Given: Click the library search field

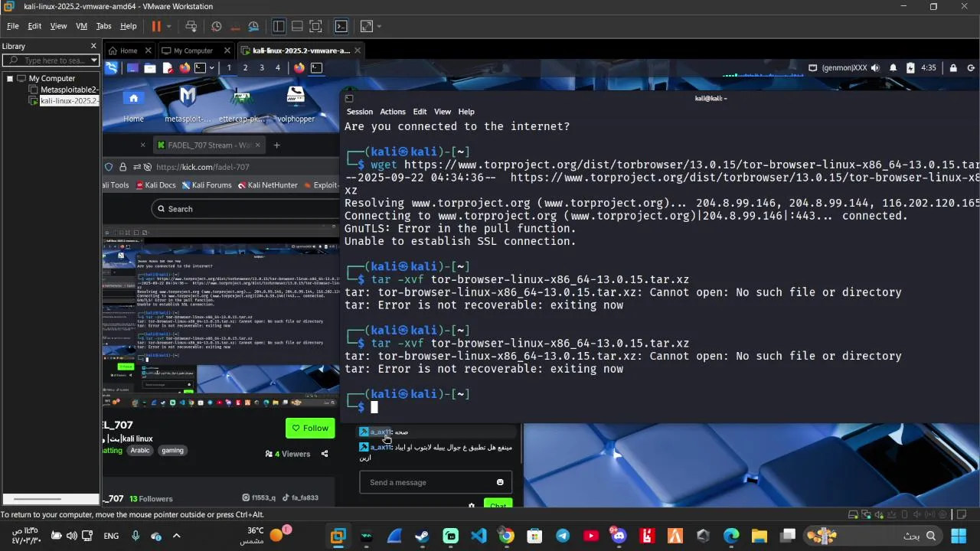Looking at the screenshot, I should coord(51,60).
